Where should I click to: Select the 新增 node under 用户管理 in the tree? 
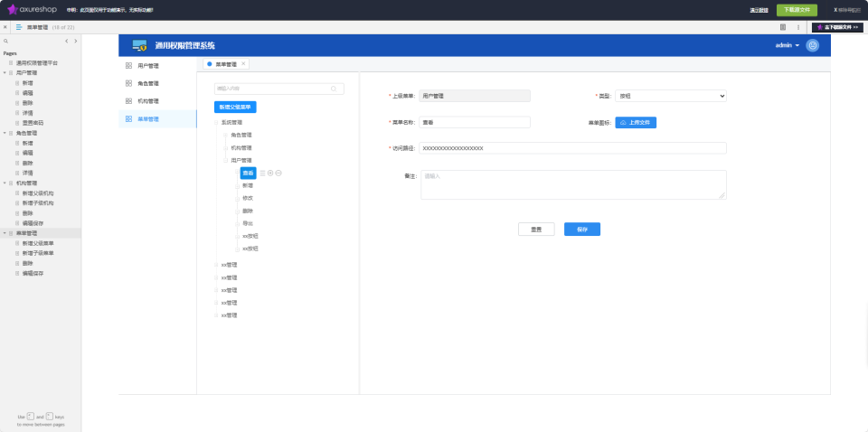click(x=248, y=186)
